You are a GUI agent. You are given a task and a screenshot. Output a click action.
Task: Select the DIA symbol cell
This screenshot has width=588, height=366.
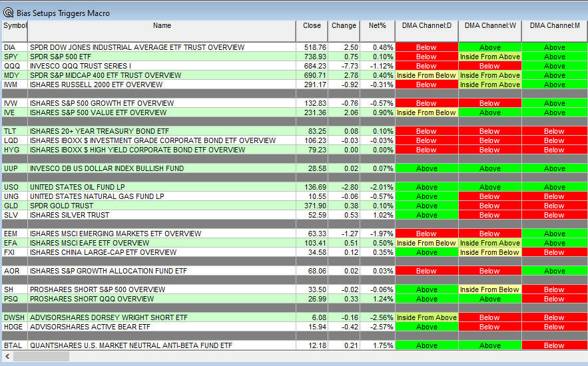[15, 47]
